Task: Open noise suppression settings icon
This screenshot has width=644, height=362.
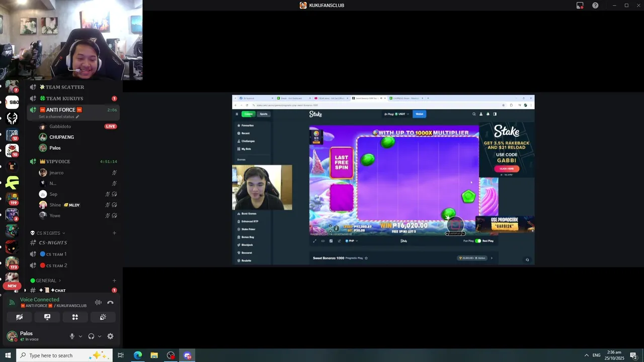Action: (x=98, y=303)
